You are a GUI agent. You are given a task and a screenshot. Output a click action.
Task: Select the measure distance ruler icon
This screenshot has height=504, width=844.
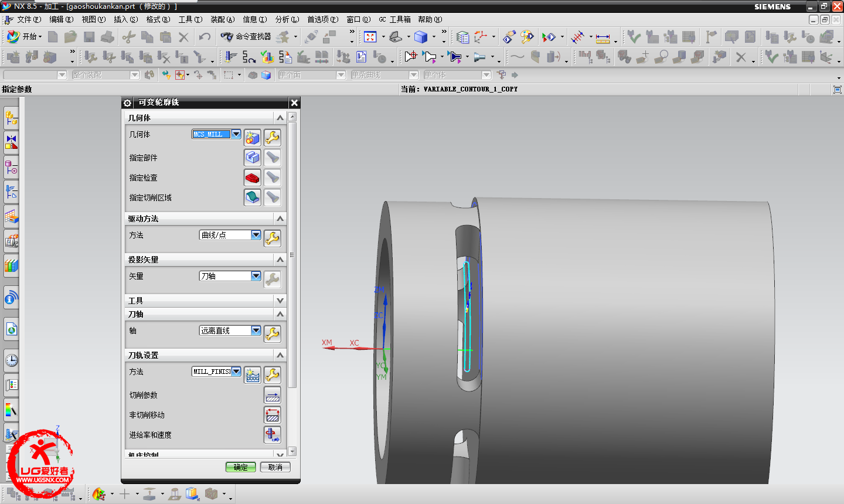[x=603, y=38]
